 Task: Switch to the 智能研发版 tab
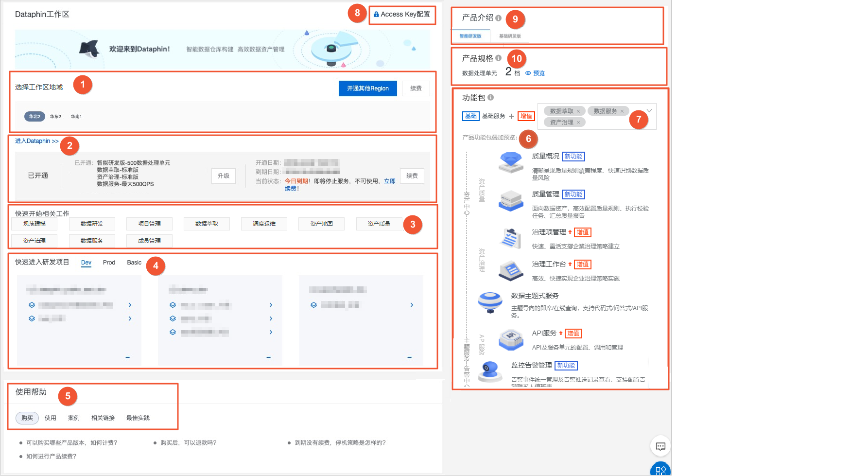click(470, 36)
